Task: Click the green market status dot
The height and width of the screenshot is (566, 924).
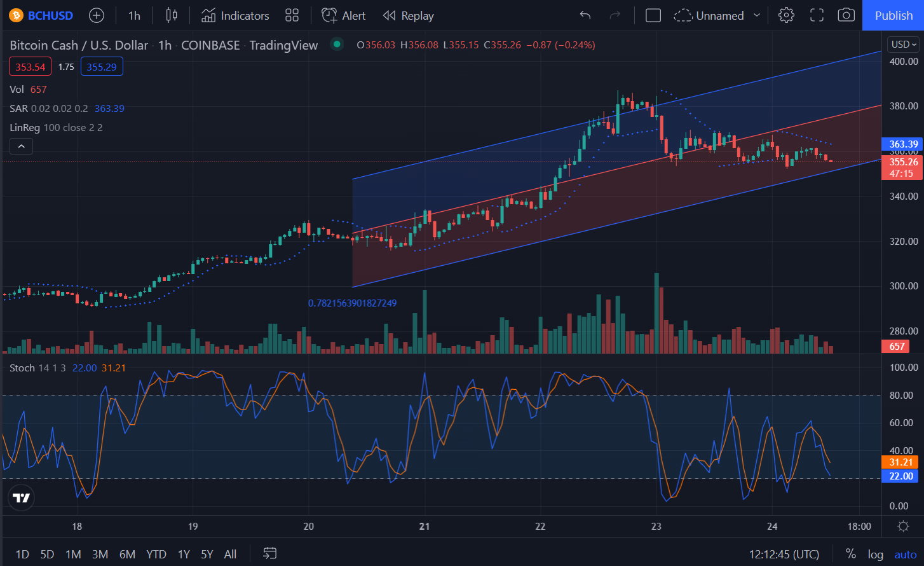Action: (337, 45)
